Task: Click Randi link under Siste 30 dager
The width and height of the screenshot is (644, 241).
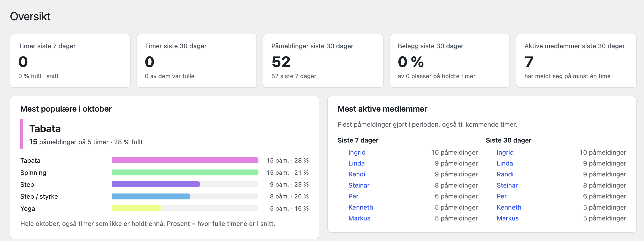Action: click(505, 174)
